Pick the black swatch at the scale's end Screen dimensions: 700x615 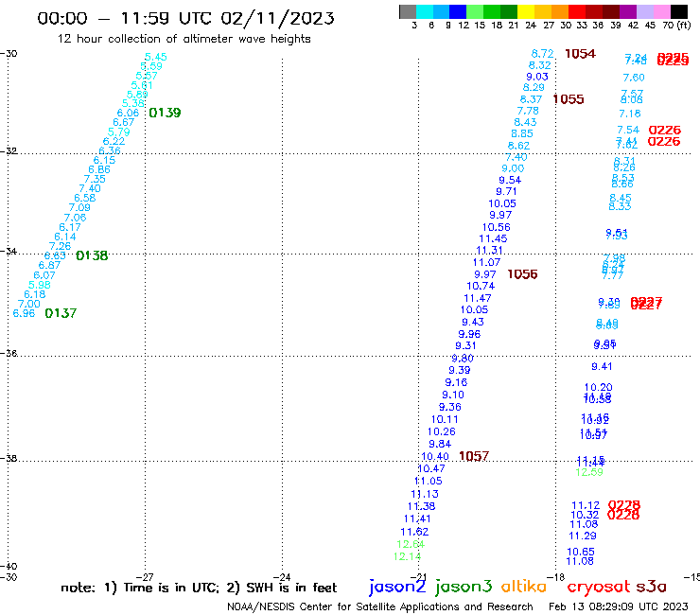[x=679, y=11]
